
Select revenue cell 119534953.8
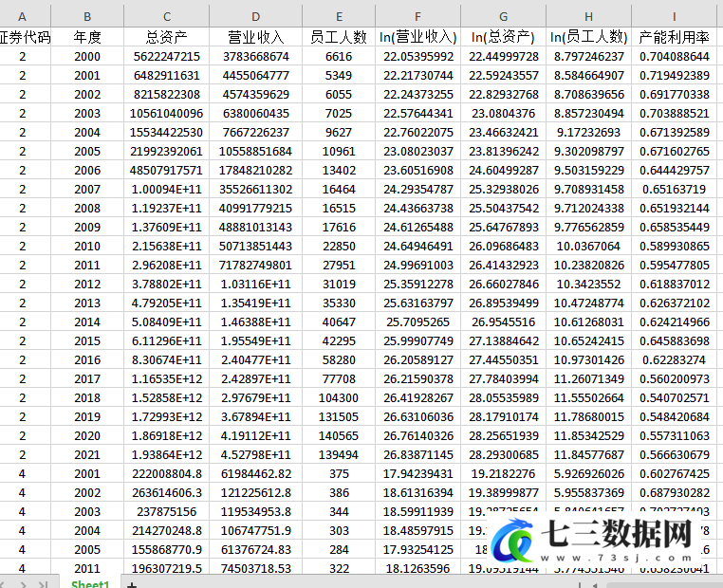coord(255,511)
